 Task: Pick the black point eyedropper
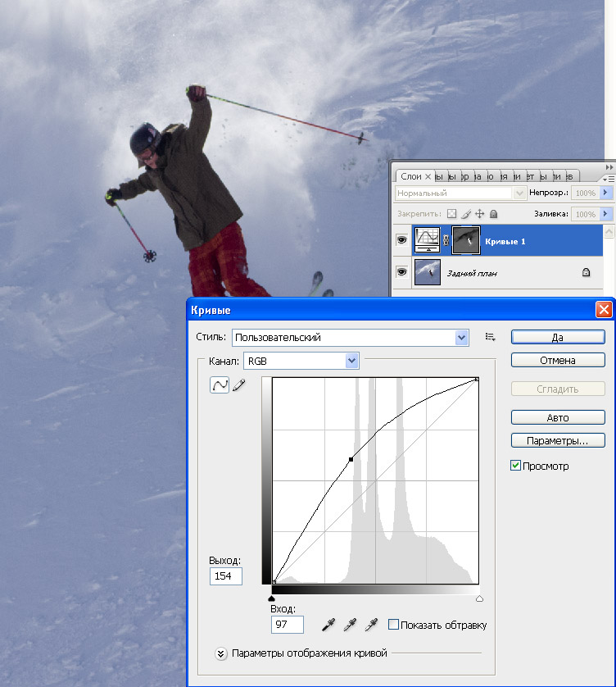tap(328, 625)
